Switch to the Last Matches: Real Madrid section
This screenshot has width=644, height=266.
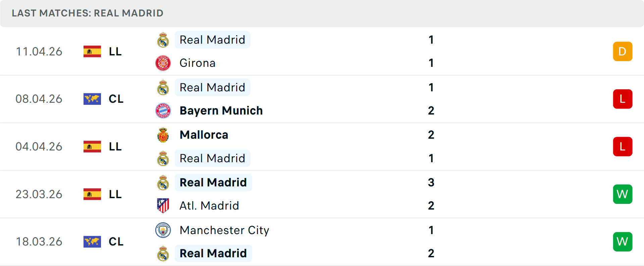[87, 13]
